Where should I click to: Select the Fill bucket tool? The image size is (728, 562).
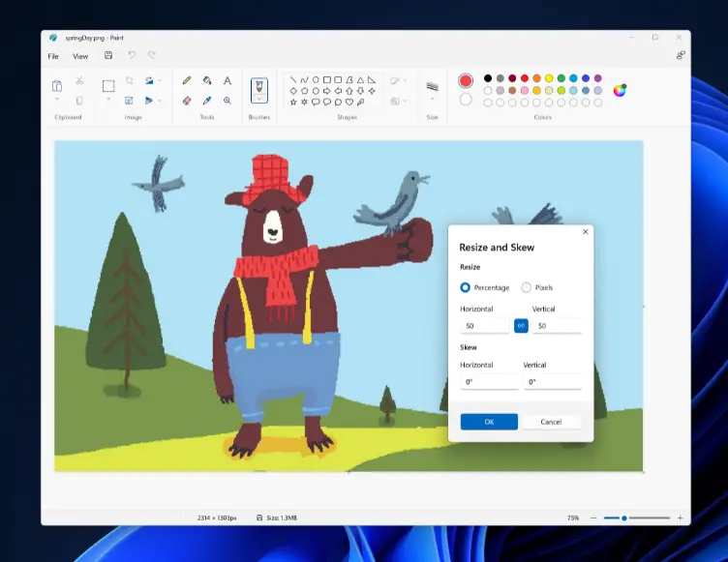(207, 80)
